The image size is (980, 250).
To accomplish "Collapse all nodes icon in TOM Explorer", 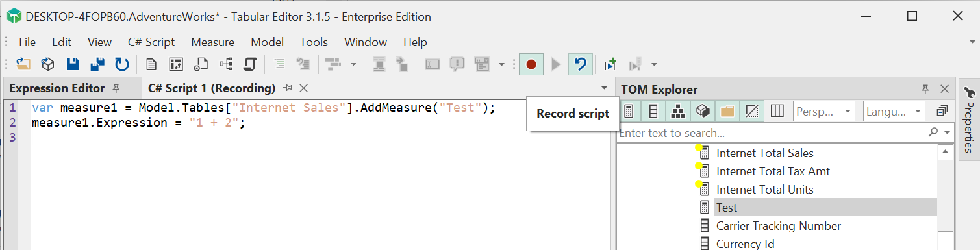I will 942,112.
